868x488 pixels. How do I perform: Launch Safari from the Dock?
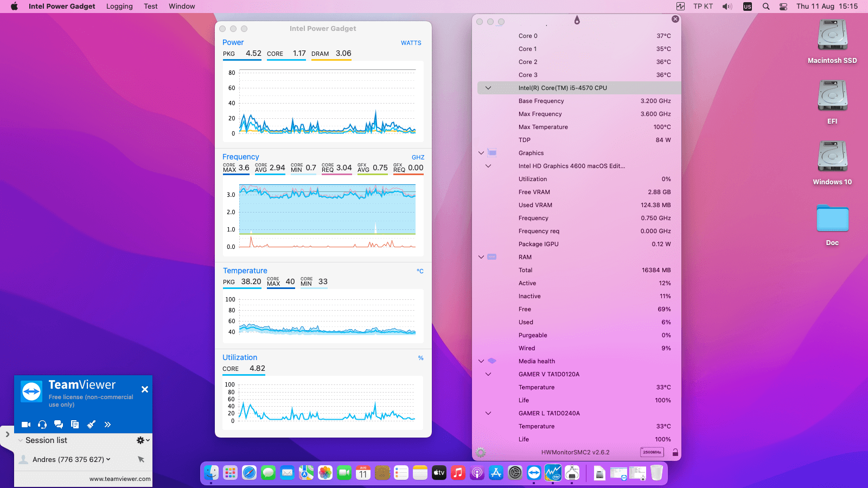coord(249,473)
